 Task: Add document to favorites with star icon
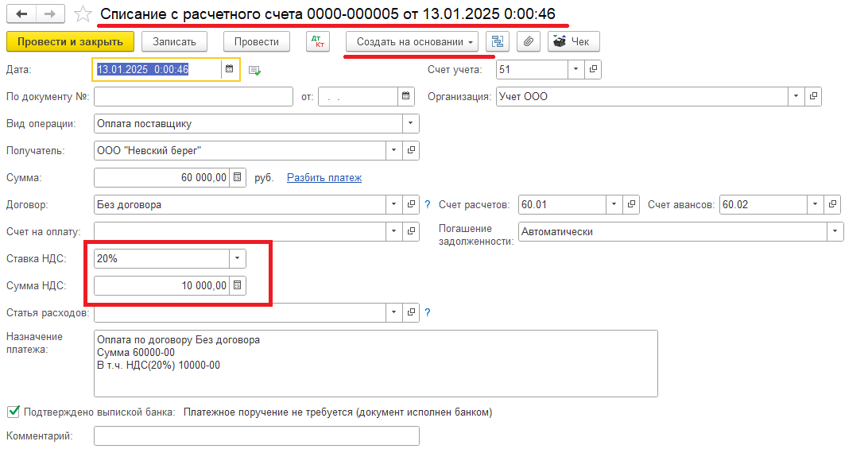coord(82,14)
